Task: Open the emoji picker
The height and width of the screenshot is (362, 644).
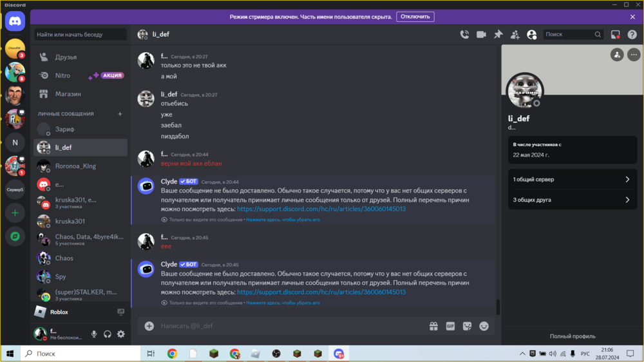Action: click(484, 327)
